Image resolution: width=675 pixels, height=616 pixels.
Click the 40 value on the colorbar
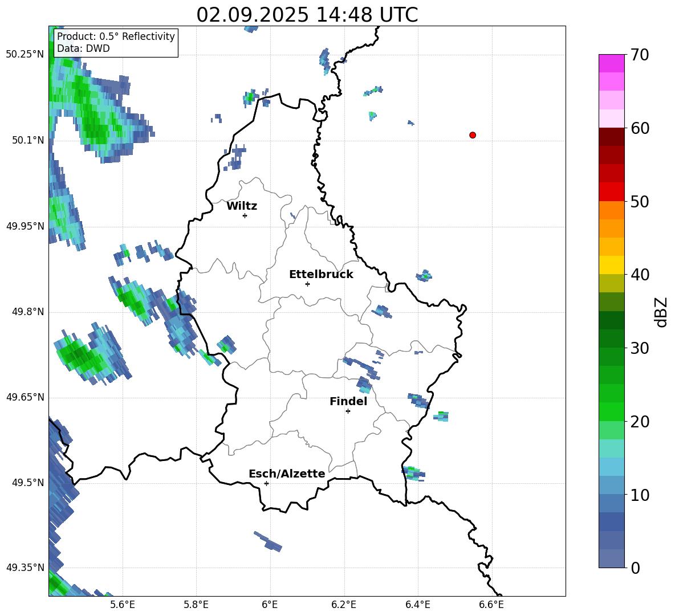tap(640, 275)
